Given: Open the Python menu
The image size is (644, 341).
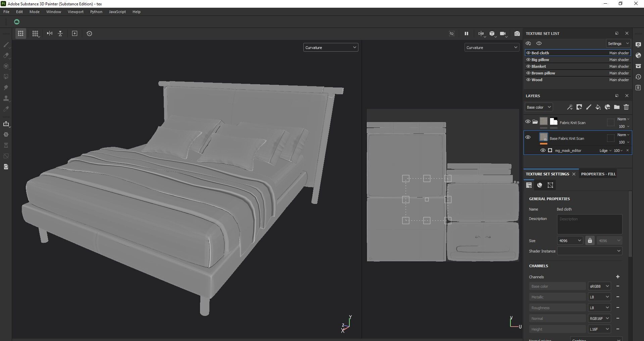Looking at the screenshot, I should (96, 12).
